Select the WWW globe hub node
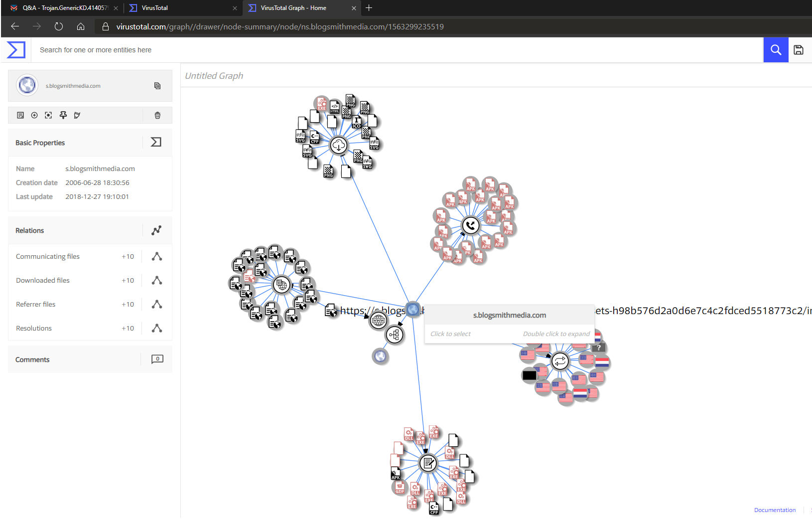 [x=378, y=320]
